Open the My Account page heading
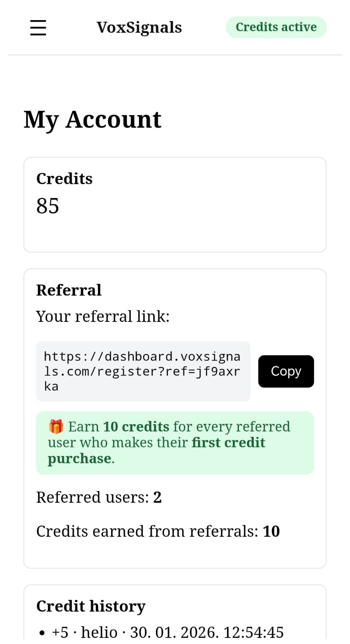Viewport: 350px width, 644px height. [92, 119]
